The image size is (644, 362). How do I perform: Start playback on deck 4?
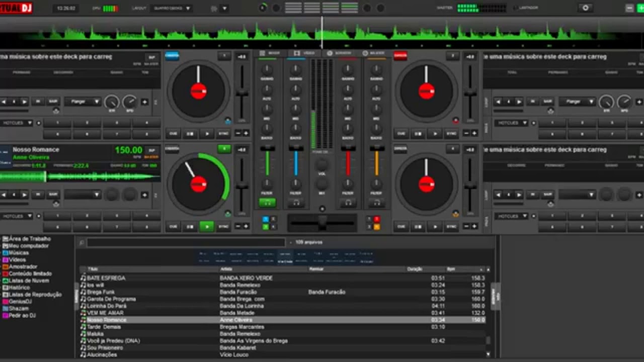click(x=435, y=226)
